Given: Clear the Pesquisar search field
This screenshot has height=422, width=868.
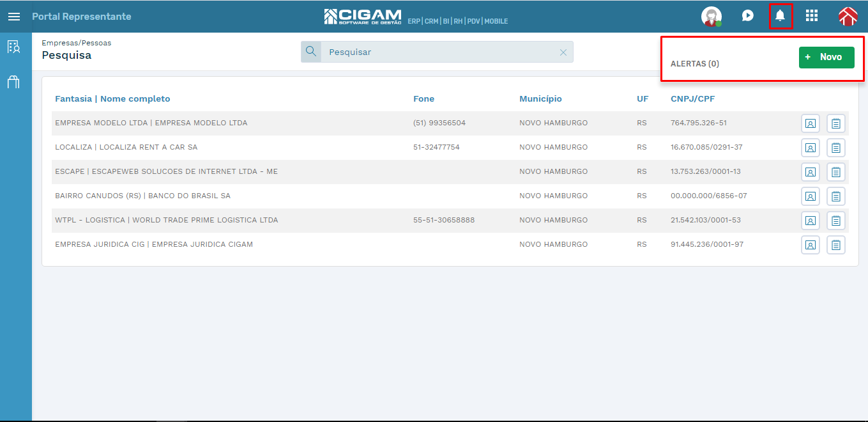Looking at the screenshot, I should (563, 52).
